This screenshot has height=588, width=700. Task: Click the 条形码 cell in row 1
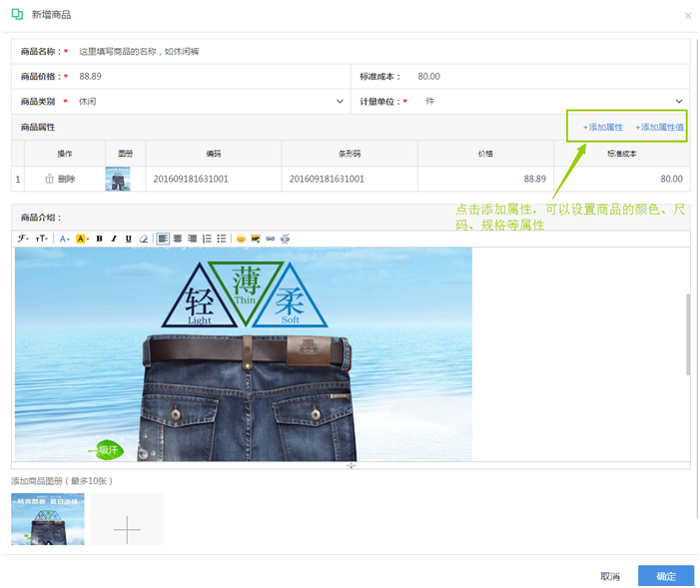(350, 179)
